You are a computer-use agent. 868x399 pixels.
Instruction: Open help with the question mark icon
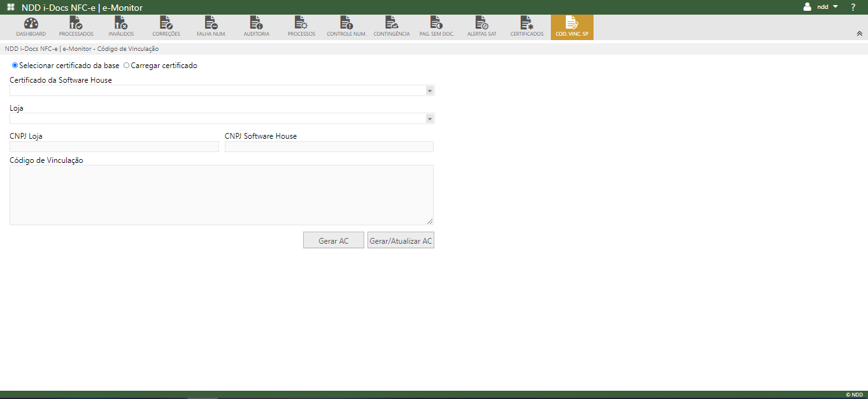[853, 7]
